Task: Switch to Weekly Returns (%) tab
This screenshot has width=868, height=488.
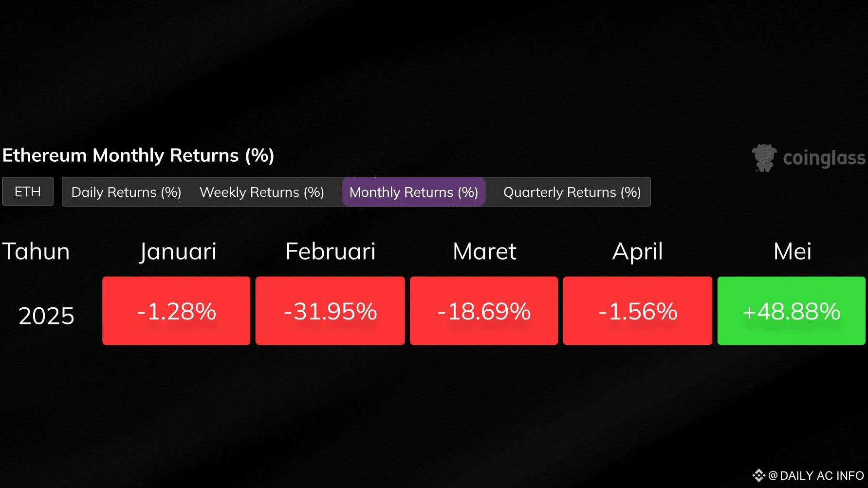Action: pyautogui.click(x=262, y=192)
